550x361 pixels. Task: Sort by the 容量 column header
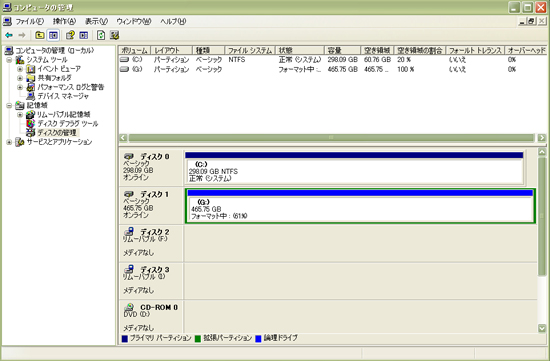342,50
